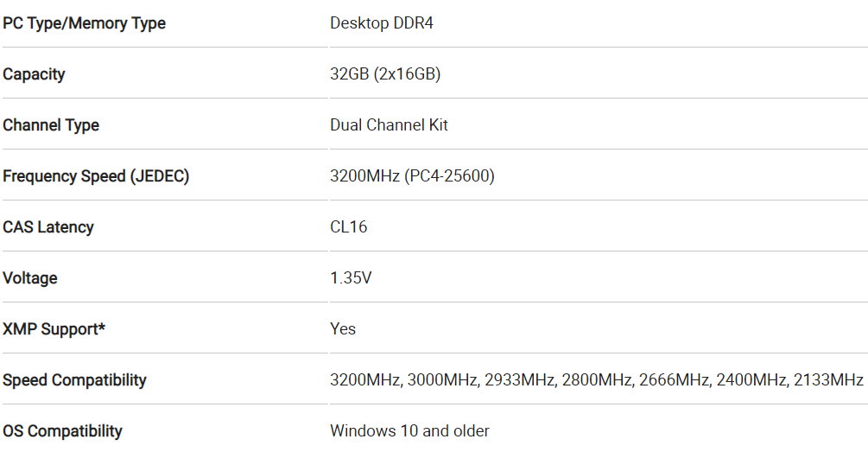Click the PC Type/Memory Type label
This screenshot has width=868, height=452.
(x=84, y=23)
